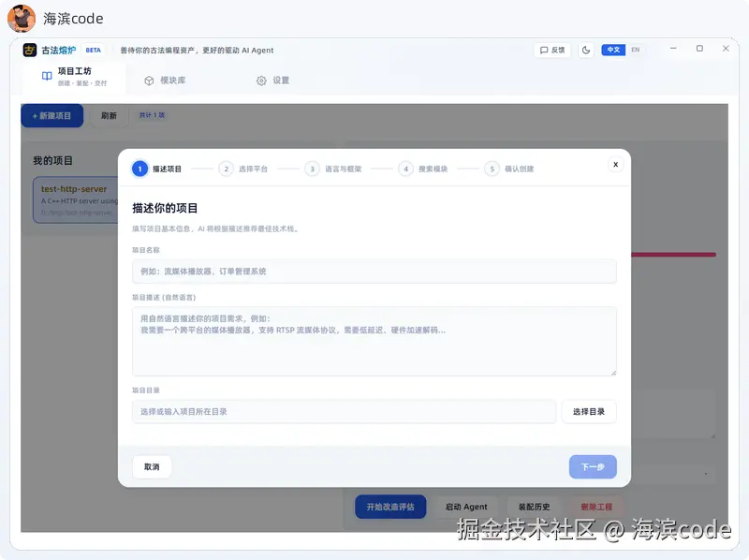Click the 选择目录 directory picker button

pyautogui.click(x=589, y=410)
